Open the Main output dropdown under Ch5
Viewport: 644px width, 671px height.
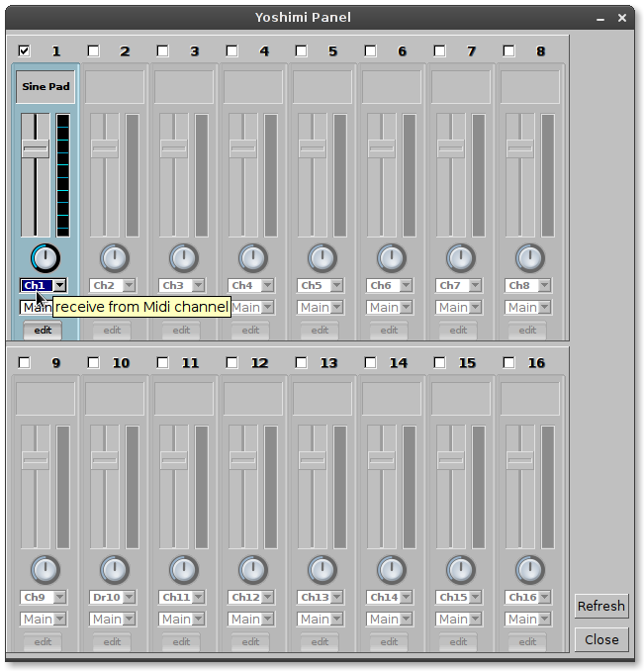pos(321,307)
